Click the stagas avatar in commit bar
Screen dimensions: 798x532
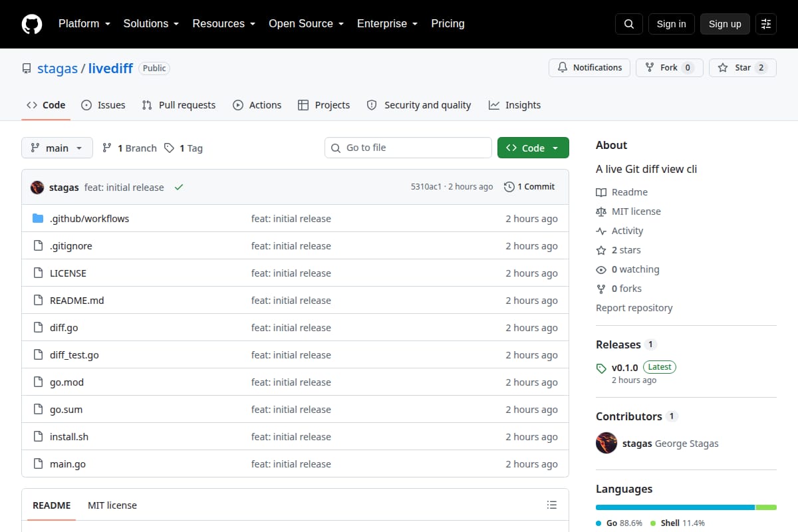pyautogui.click(x=37, y=188)
